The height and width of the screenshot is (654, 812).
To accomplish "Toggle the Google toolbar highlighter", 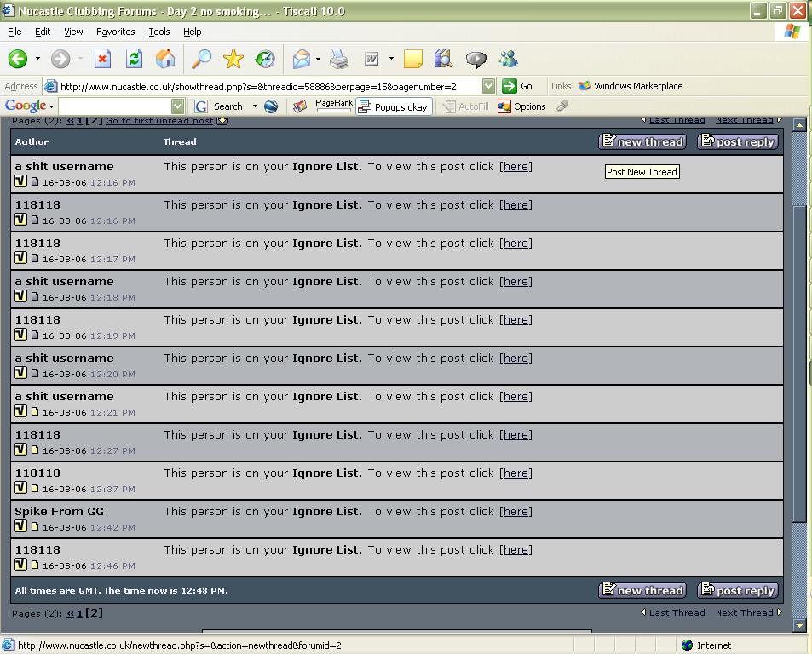I will (x=561, y=106).
